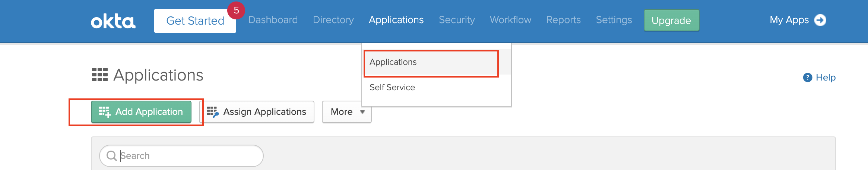
Task: Click the Add Application grid-plus icon
Action: (x=105, y=112)
